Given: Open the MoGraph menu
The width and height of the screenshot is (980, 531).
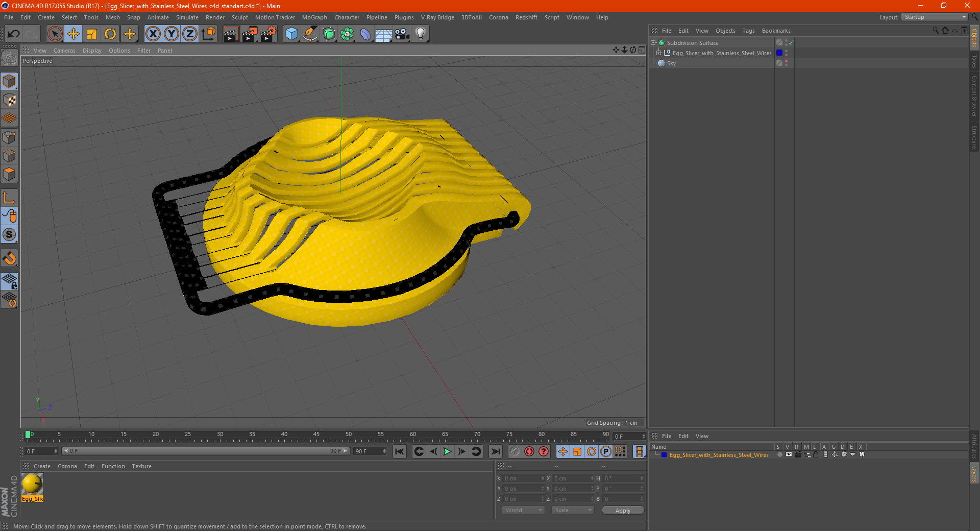Looking at the screenshot, I should (314, 17).
